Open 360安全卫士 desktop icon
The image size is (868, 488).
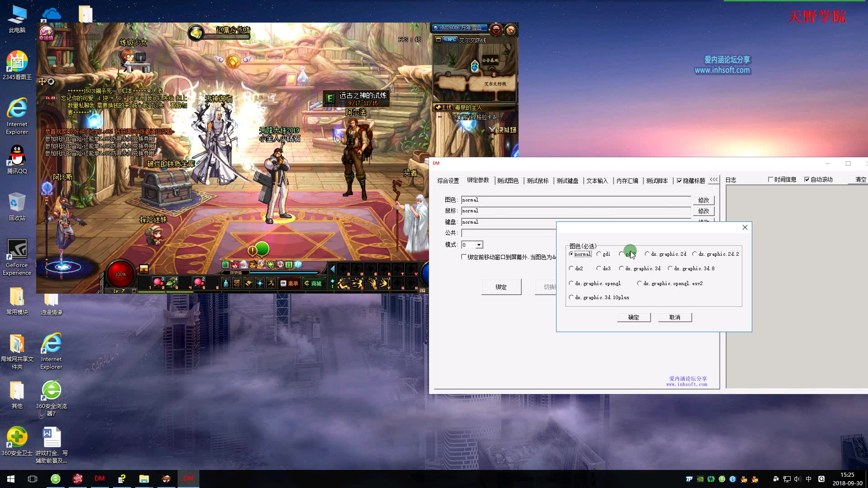pyautogui.click(x=17, y=436)
